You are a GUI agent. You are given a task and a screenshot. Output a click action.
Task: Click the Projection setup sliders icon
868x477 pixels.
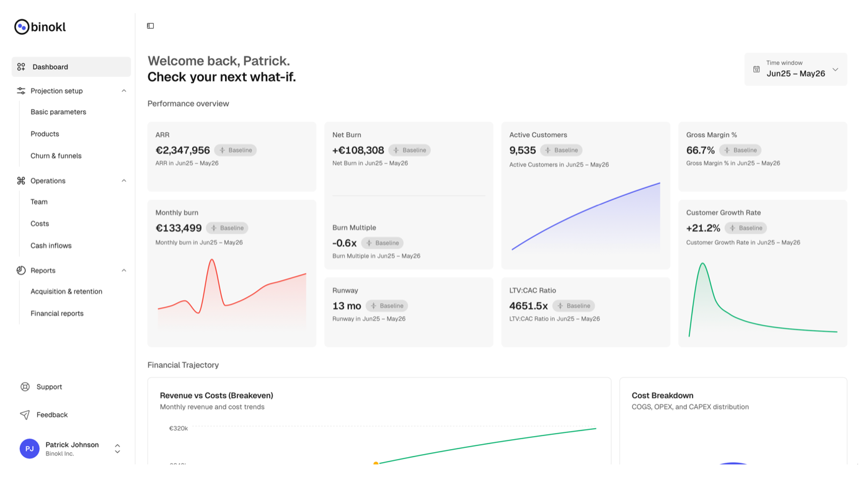coord(20,91)
